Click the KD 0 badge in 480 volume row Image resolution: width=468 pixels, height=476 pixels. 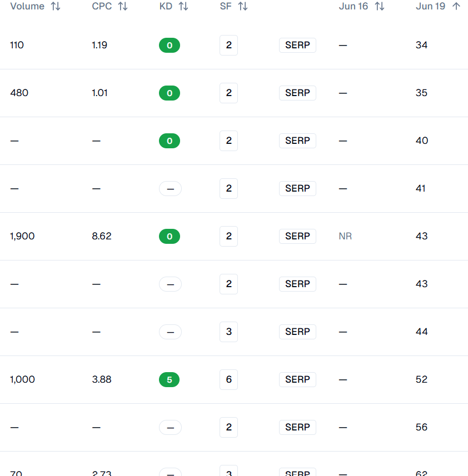tap(170, 93)
